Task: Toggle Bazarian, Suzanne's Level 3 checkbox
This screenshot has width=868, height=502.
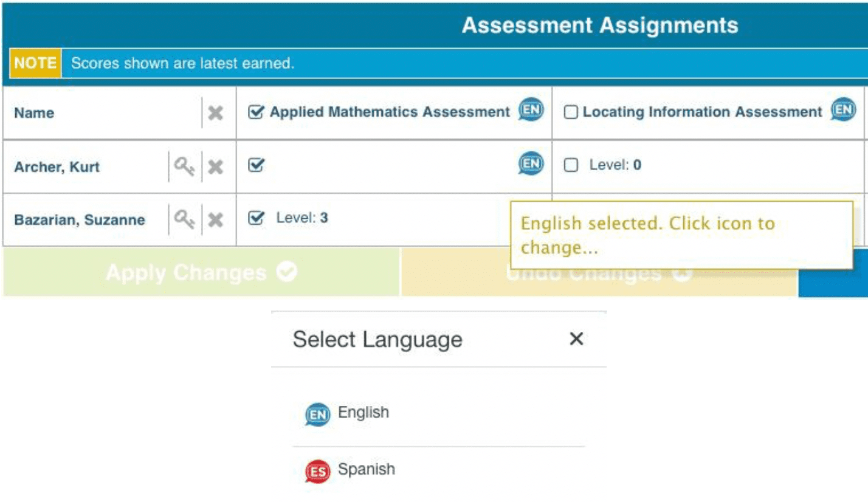Action: click(x=257, y=218)
